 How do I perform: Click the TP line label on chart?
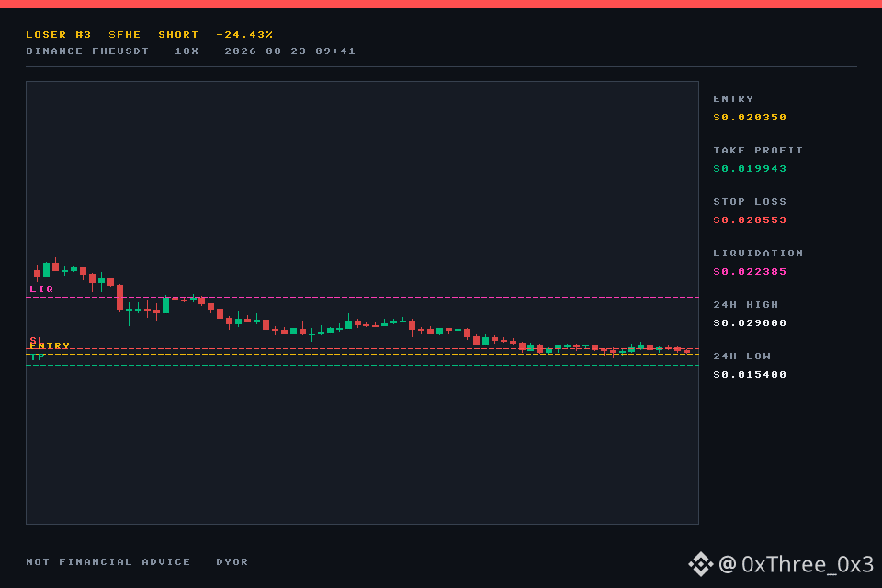click(37, 356)
